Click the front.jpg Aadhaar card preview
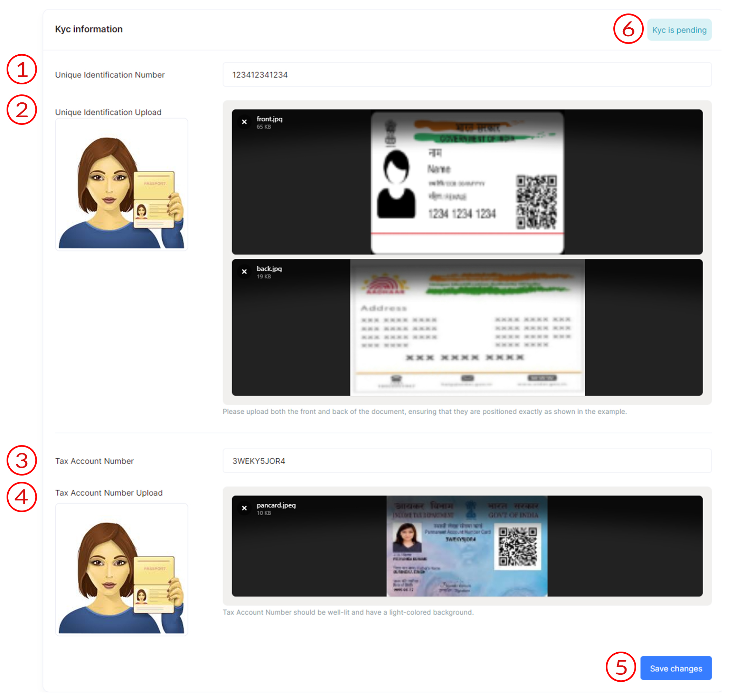The width and height of the screenshot is (735, 700). tap(467, 183)
